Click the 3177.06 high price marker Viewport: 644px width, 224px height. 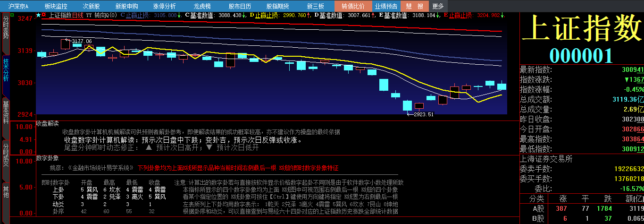pyautogui.click(x=82, y=42)
